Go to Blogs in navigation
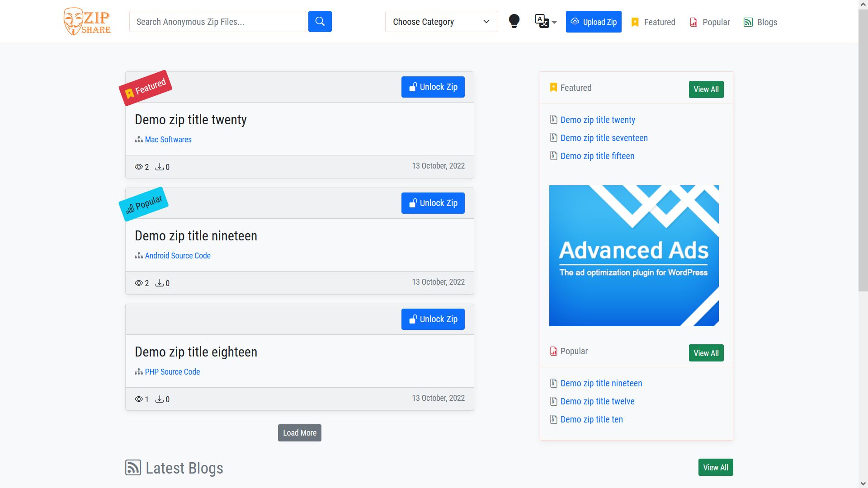Screen dimensions: 868x488 click(x=760, y=22)
